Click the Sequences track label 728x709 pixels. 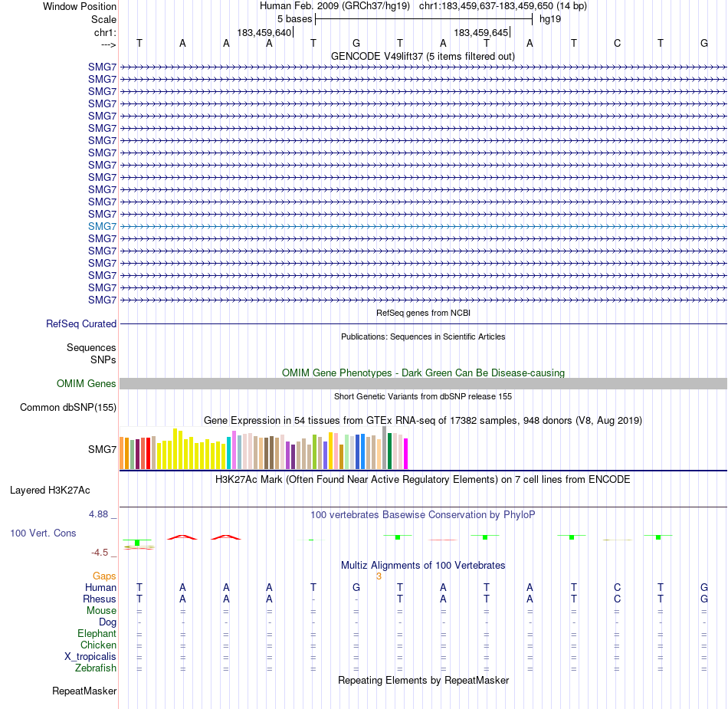(91, 347)
